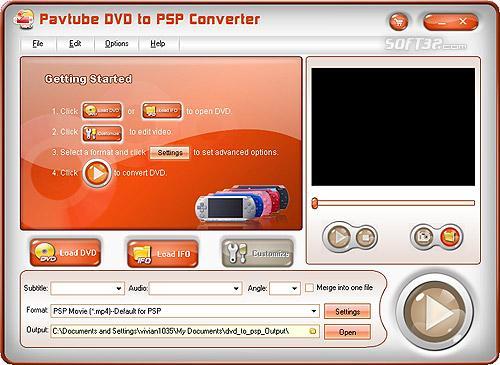Click the orange play icon in step 4
Viewport: 500px width, 365px height.
97,173
